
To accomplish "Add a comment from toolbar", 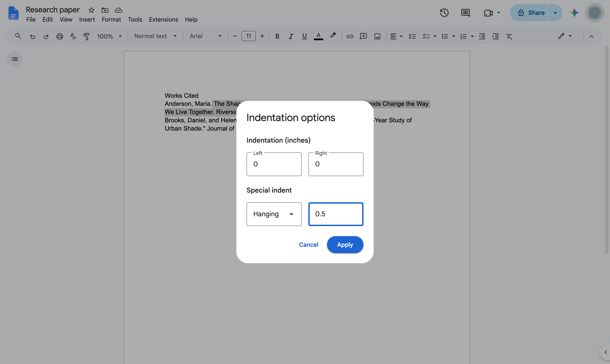I will click(x=363, y=36).
